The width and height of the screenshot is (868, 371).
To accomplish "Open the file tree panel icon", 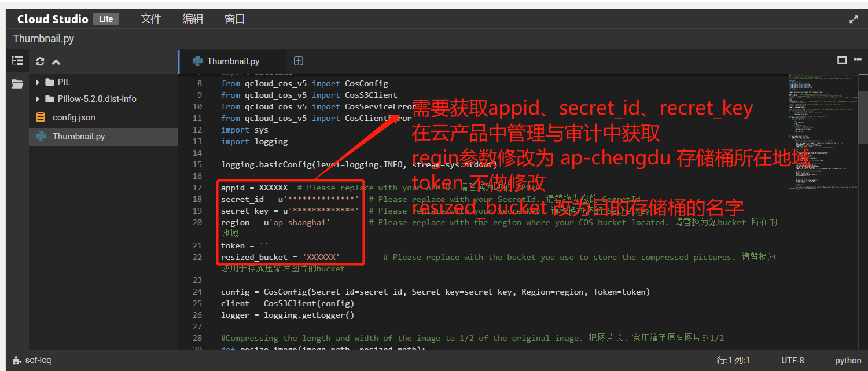I will tap(17, 61).
